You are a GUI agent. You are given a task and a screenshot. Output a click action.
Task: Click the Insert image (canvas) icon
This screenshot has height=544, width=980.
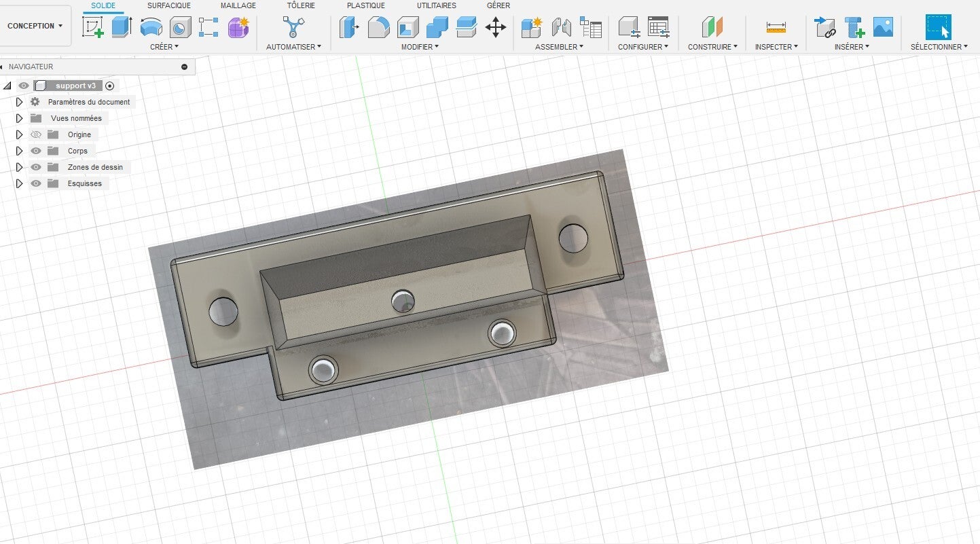coord(883,27)
